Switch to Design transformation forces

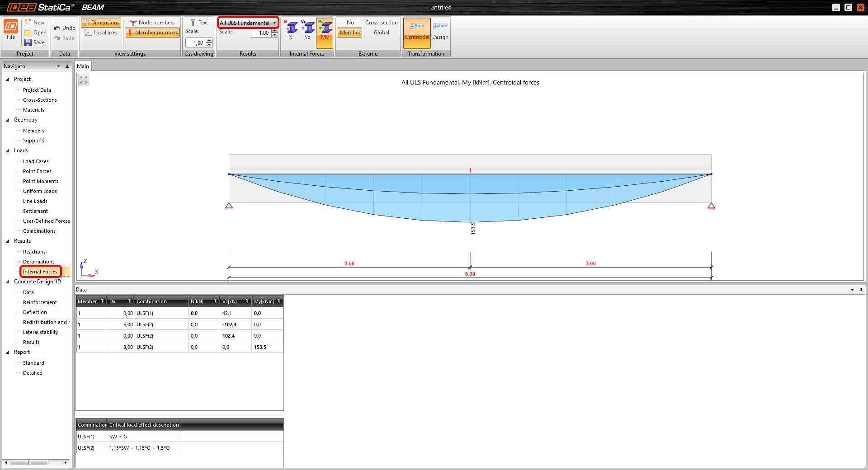point(440,31)
